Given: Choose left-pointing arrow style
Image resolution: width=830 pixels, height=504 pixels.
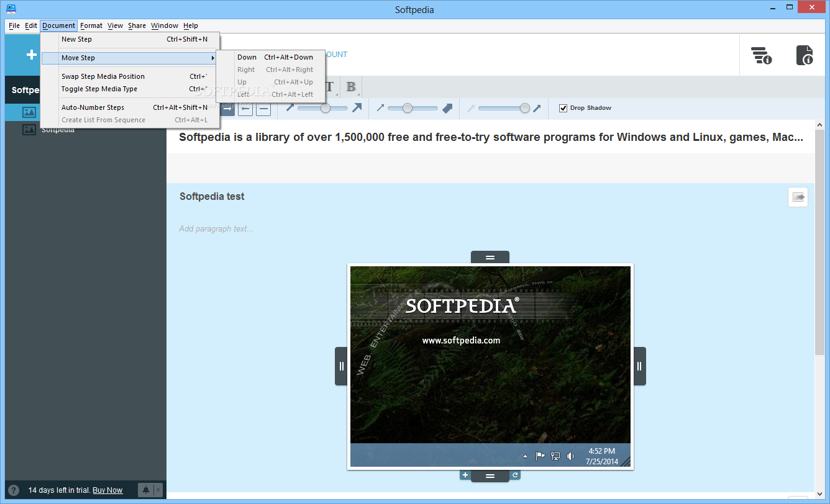Looking at the screenshot, I should [x=245, y=109].
